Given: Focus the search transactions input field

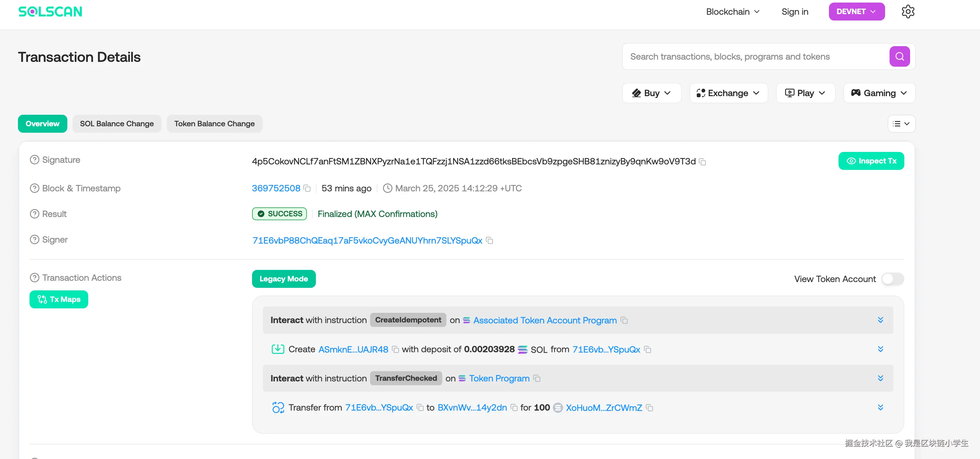Looking at the screenshot, I should pos(755,57).
